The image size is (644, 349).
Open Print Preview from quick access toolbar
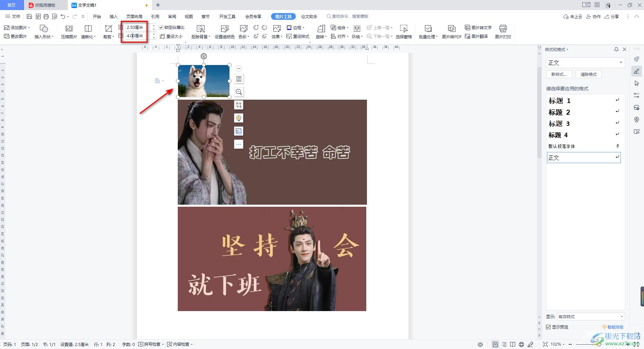(54, 16)
